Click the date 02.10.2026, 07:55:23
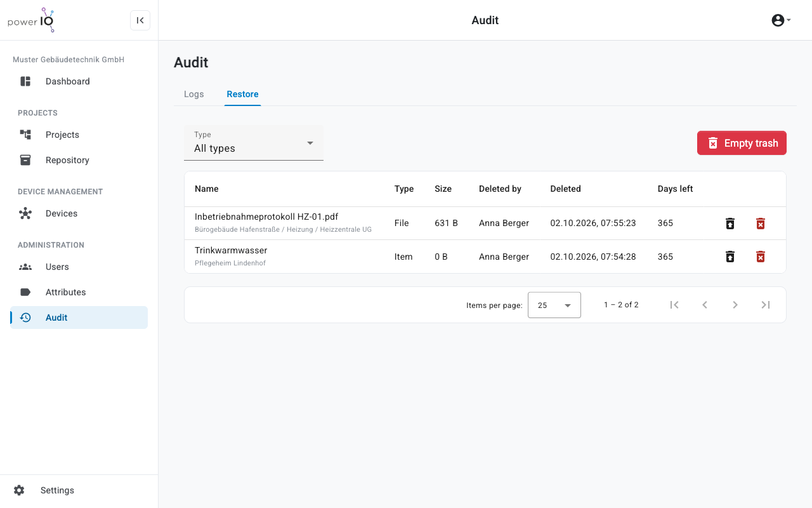The image size is (812, 508). point(593,223)
